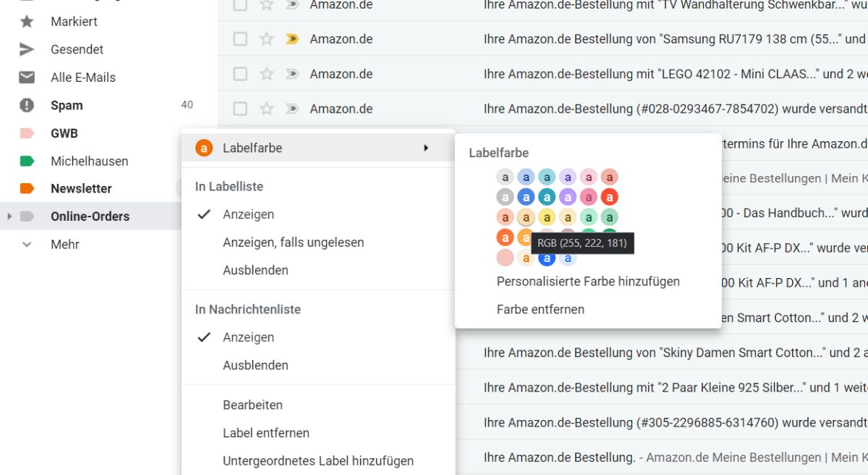Check the #028-0293467 order email checkbox
Viewport: 868px width, 475px height.
240,109
